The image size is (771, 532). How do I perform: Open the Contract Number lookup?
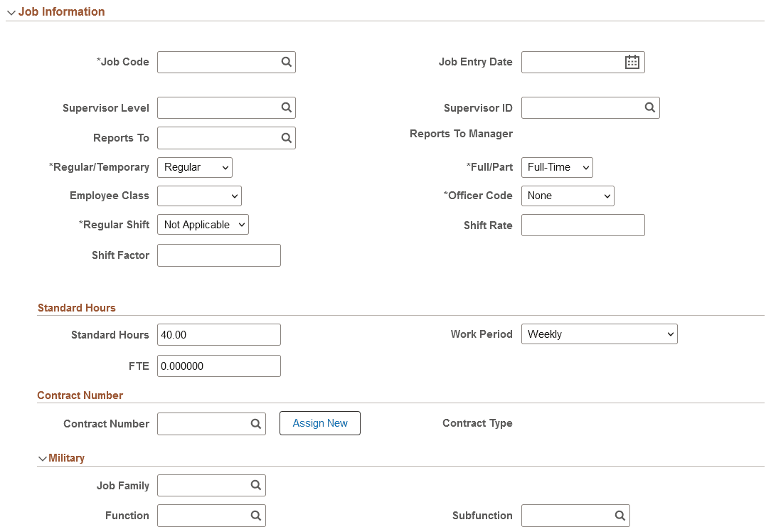[256, 423]
